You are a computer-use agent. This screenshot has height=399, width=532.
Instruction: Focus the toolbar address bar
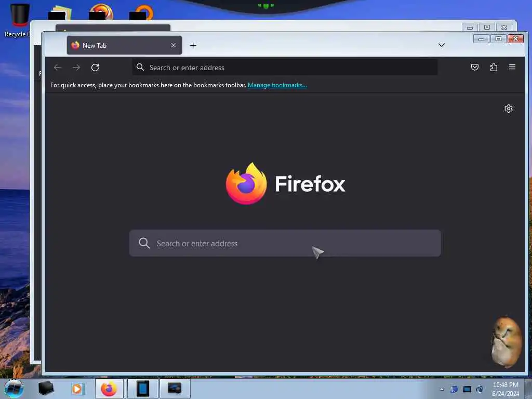point(285,68)
